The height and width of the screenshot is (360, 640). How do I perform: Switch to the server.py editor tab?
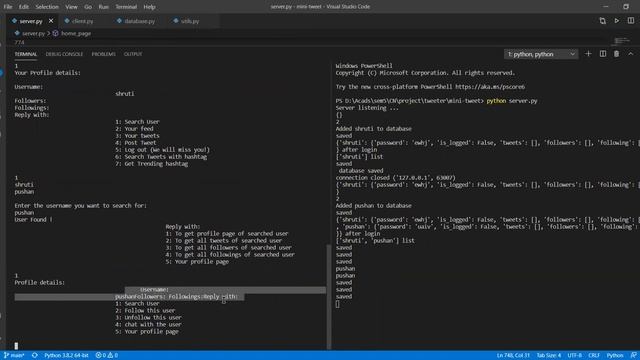coord(31,21)
